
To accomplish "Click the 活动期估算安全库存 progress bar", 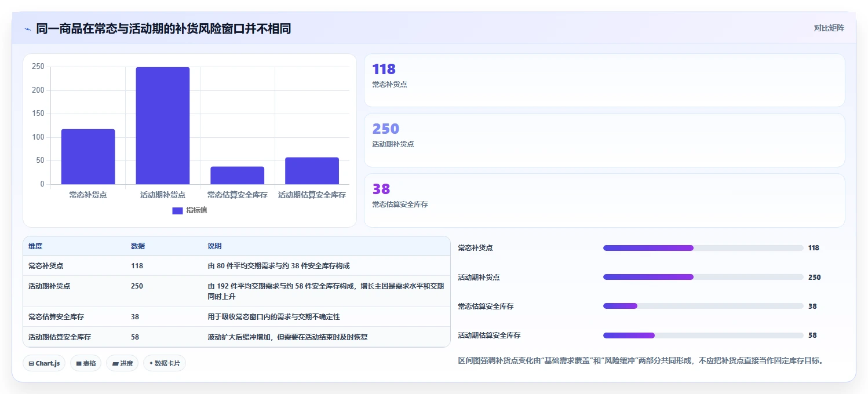I will [703, 335].
